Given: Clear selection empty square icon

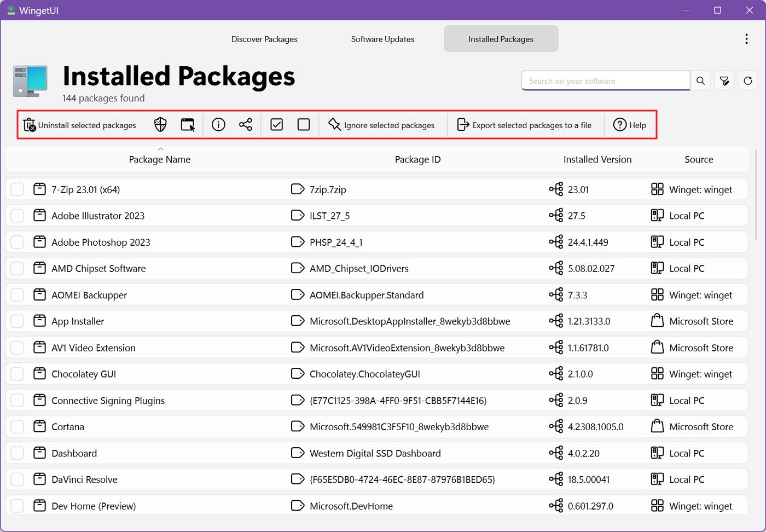Looking at the screenshot, I should tap(304, 125).
